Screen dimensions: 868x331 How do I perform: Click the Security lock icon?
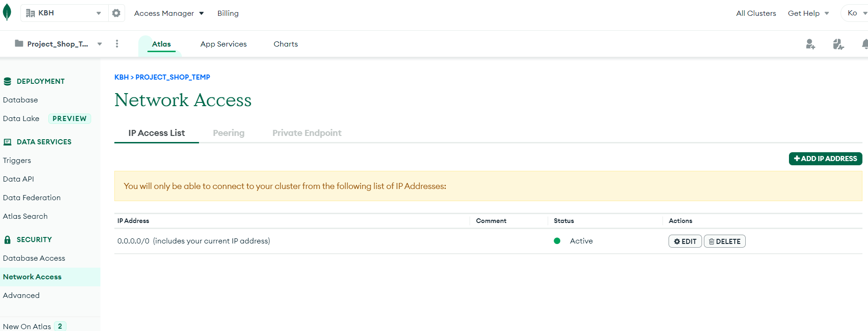point(7,240)
